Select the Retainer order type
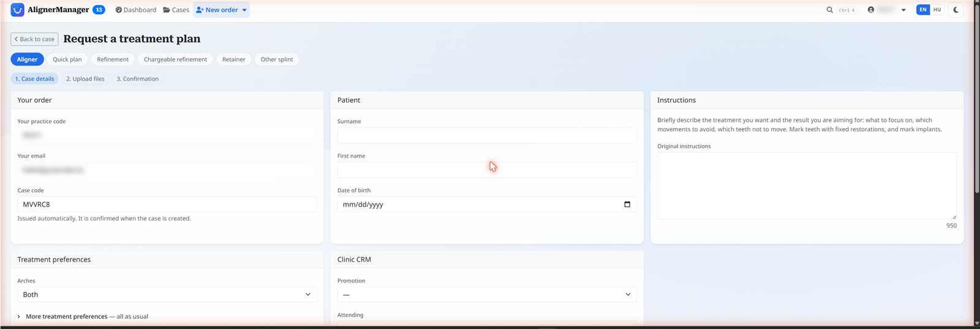Screen dimensions: 980x329 (233, 59)
